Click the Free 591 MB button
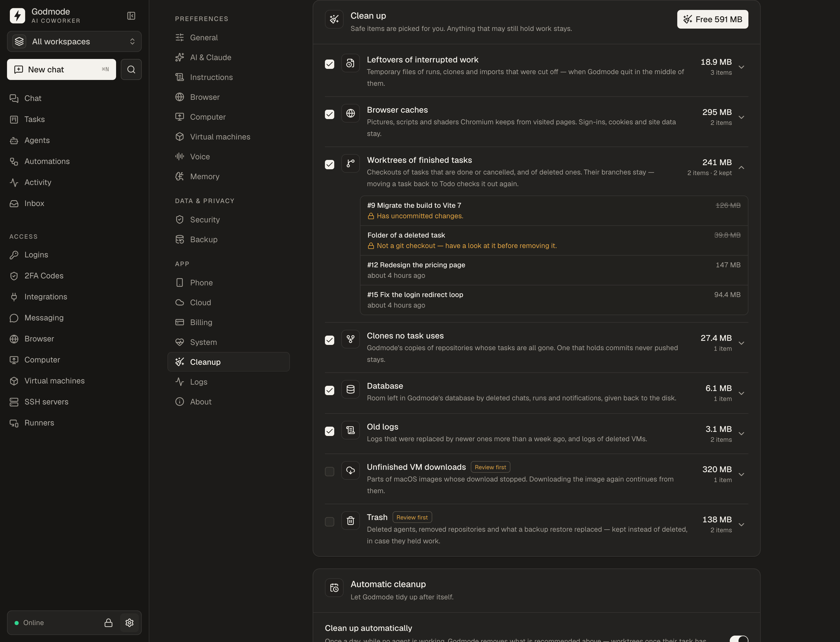The width and height of the screenshot is (840, 642). point(713,19)
